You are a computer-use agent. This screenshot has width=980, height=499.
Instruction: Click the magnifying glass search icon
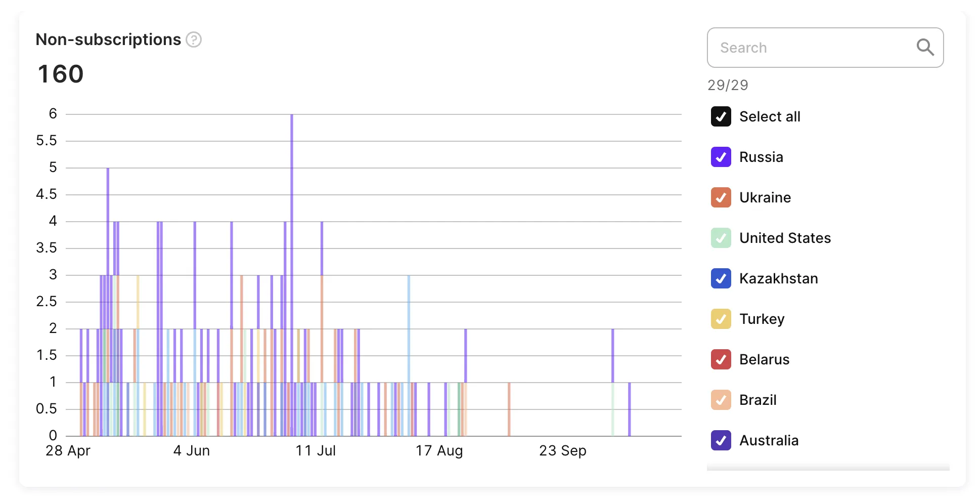(x=925, y=48)
